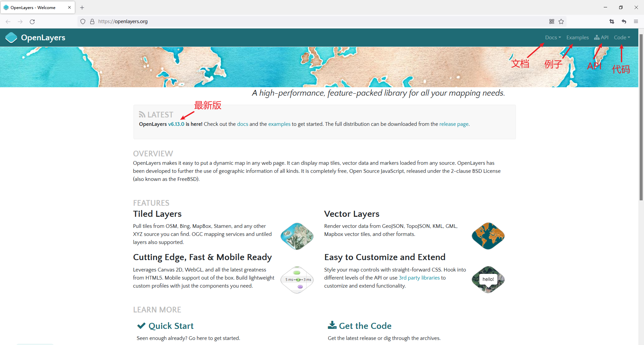The image size is (644, 345).
Task: Open the OpenLayers brand text link
Action: click(43, 38)
